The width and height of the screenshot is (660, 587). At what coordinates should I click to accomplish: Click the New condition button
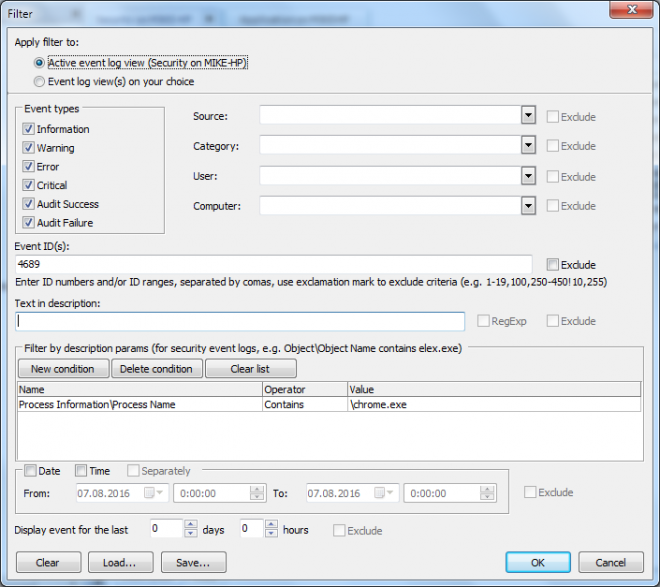tap(64, 369)
